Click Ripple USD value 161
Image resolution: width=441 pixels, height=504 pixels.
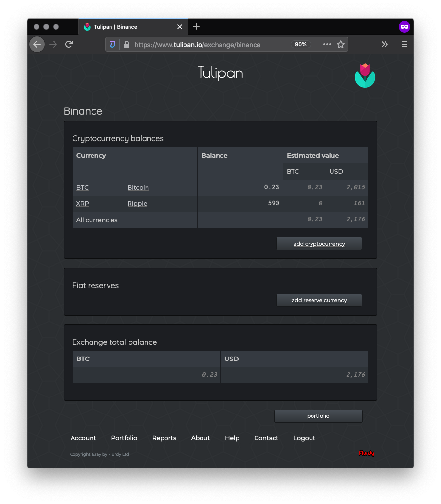(x=359, y=203)
